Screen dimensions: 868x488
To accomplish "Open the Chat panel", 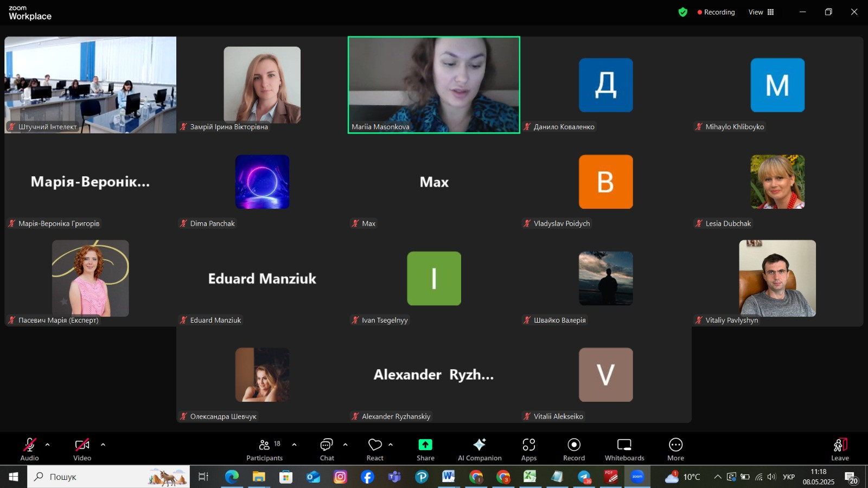I will click(x=327, y=449).
